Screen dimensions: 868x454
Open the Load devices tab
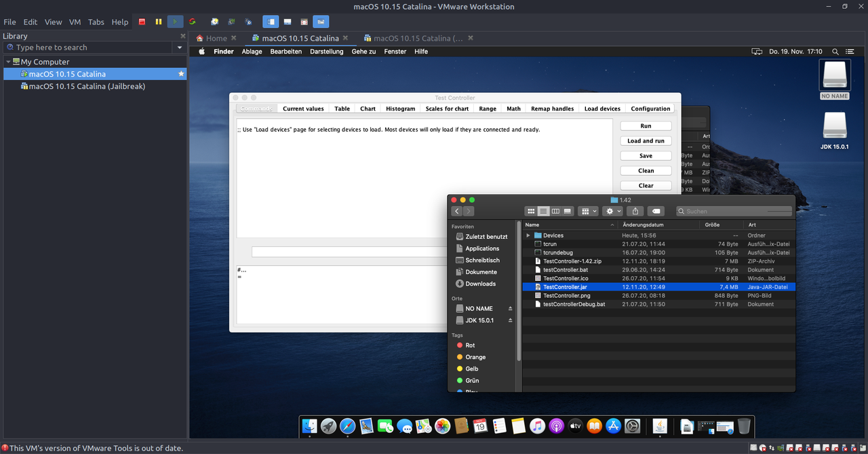pos(602,109)
